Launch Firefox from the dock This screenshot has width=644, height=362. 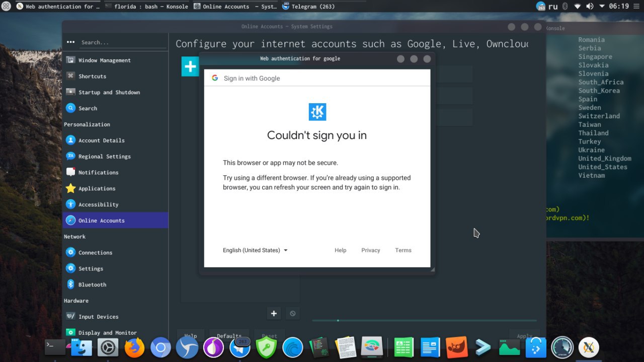point(134,347)
